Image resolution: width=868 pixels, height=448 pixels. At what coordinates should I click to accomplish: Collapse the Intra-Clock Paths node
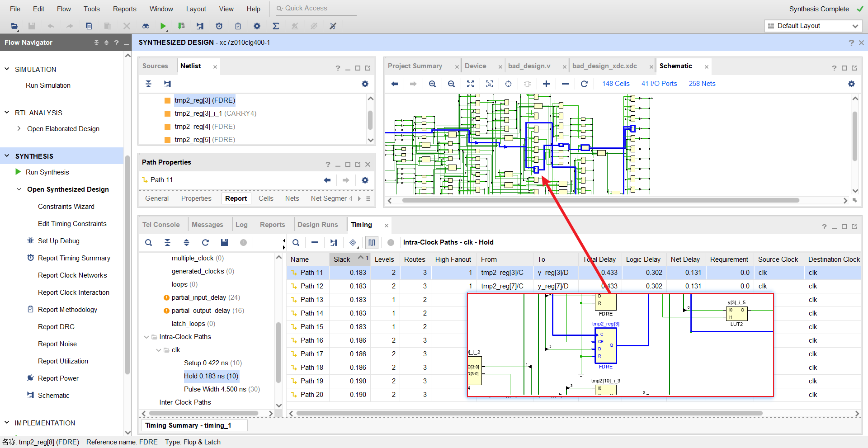coord(146,337)
